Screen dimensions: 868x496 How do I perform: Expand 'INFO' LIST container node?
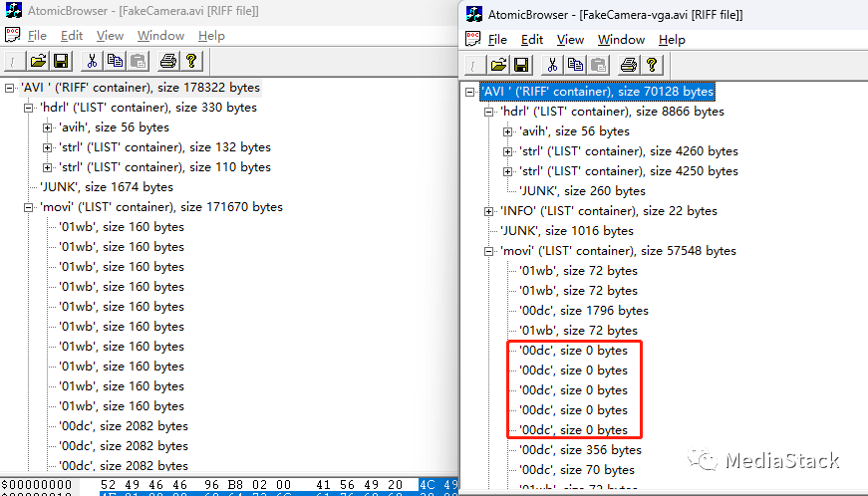[x=488, y=211]
